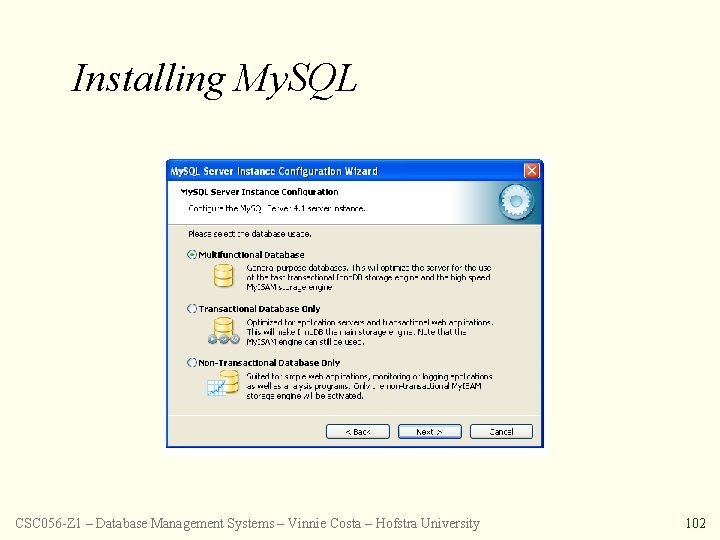The height and width of the screenshot is (540, 720).
Task: Click the description under Transactional Database Only
Action: coord(370,332)
